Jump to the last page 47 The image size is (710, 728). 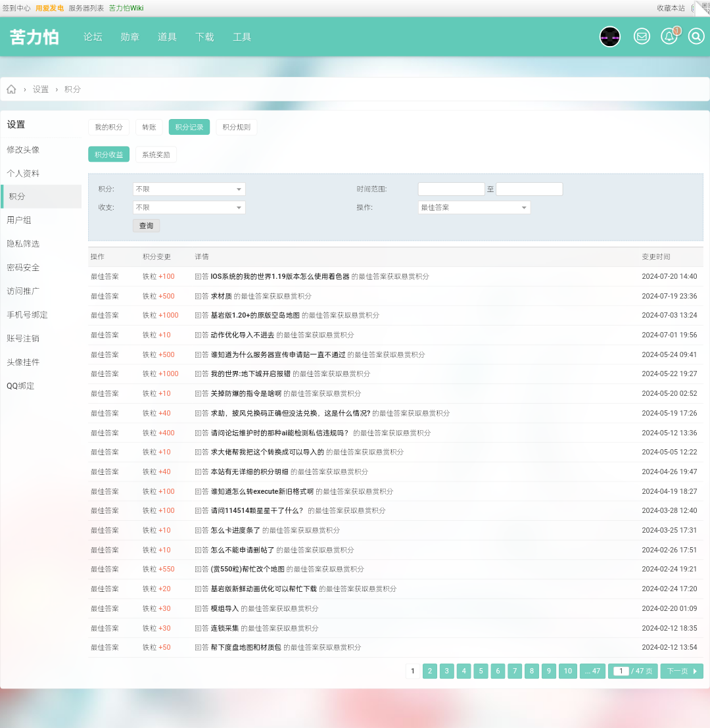pos(592,671)
